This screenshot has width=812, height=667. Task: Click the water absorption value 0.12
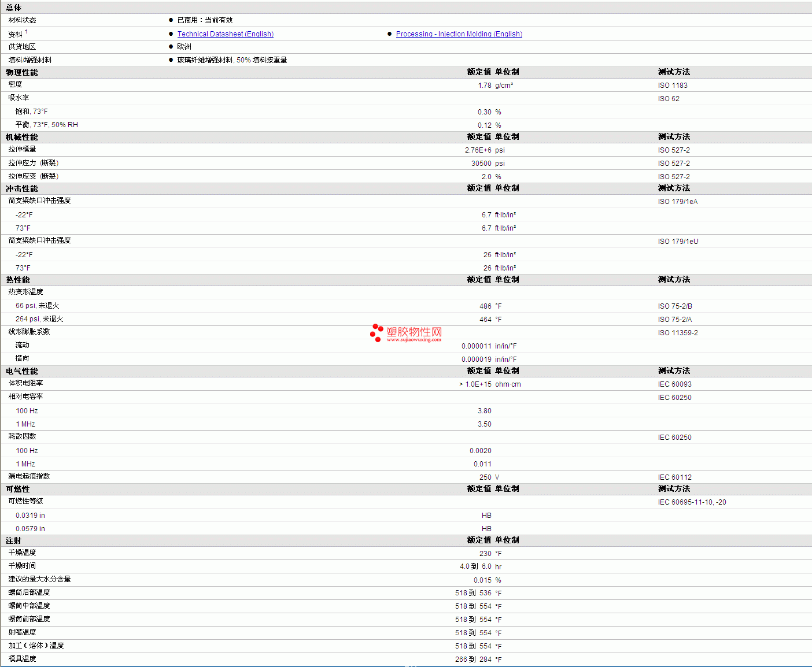(x=485, y=125)
